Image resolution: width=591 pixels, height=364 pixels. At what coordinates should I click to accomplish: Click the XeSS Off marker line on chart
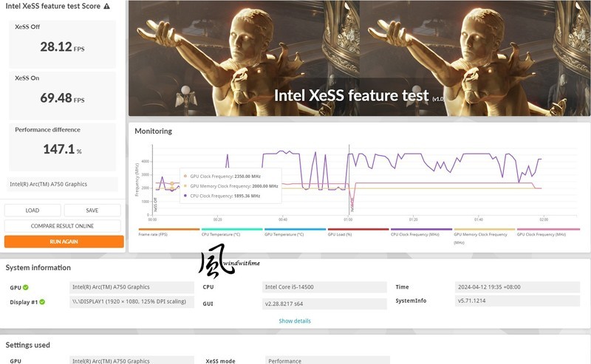tap(153, 181)
